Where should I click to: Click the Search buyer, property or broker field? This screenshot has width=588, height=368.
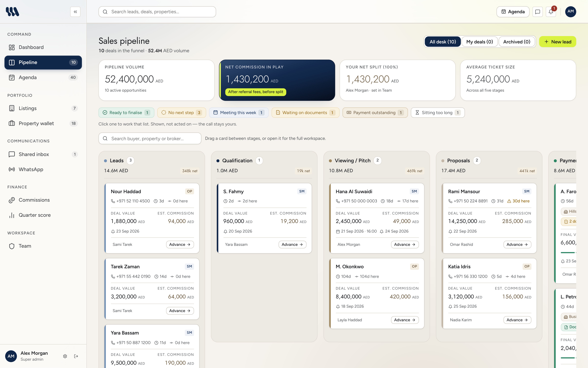pos(150,138)
